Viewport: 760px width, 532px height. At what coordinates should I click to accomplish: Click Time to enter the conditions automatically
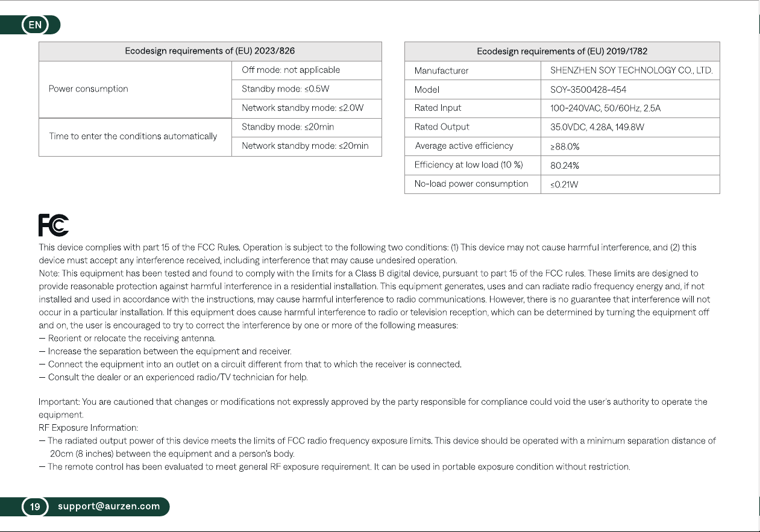(x=133, y=136)
